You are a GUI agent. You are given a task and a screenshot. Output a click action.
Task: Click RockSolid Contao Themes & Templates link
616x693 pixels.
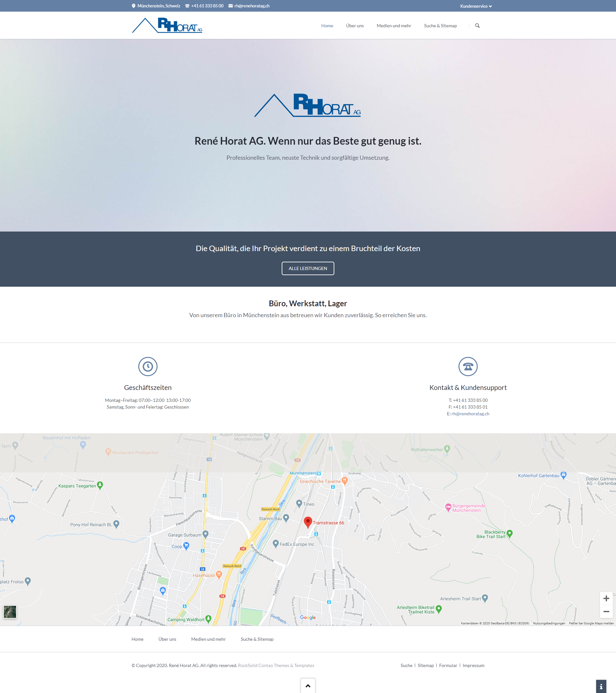tap(276, 665)
